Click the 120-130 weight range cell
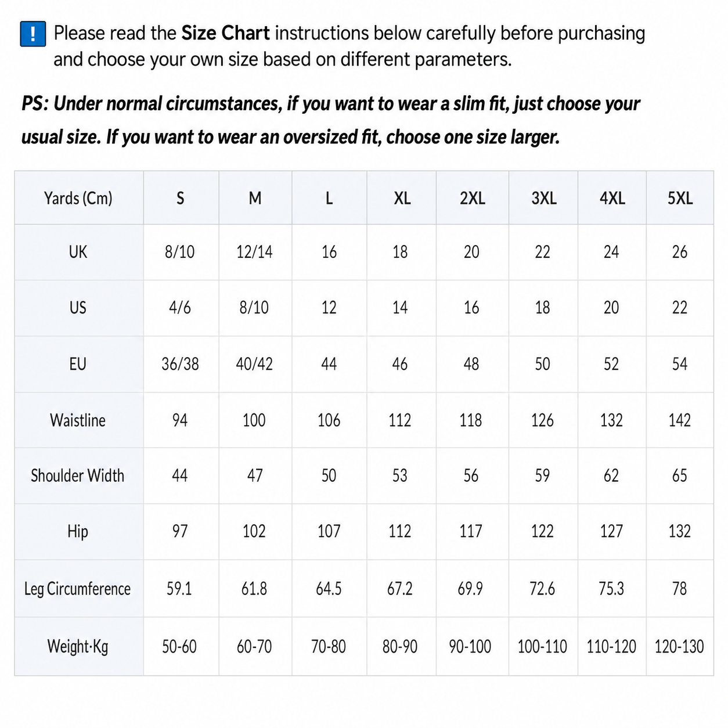The image size is (728, 728). click(679, 646)
